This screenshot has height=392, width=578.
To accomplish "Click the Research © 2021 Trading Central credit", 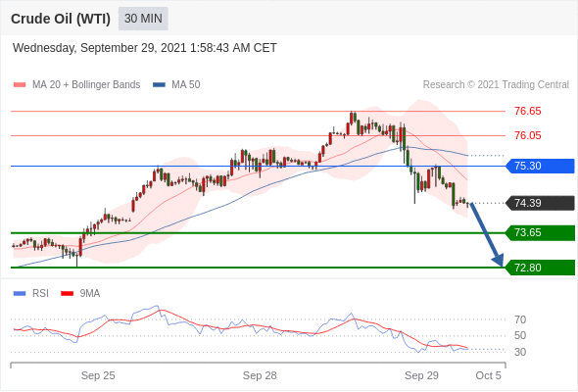I will tap(496, 85).
